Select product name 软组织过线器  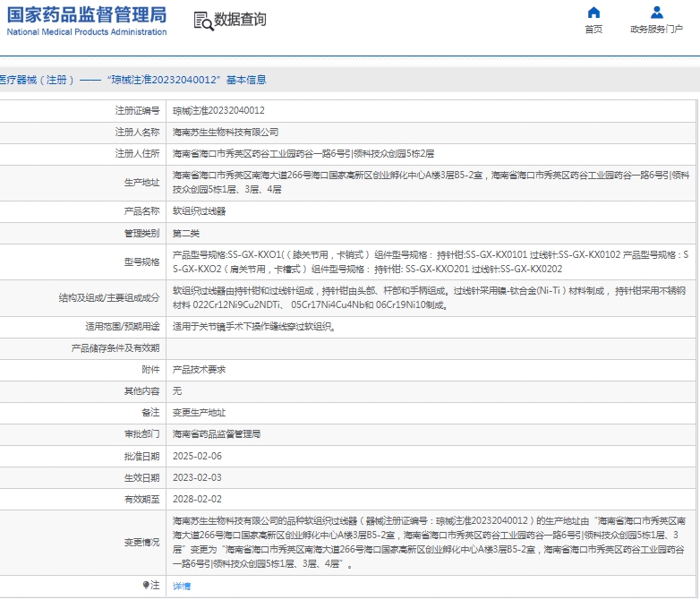[199, 211]
